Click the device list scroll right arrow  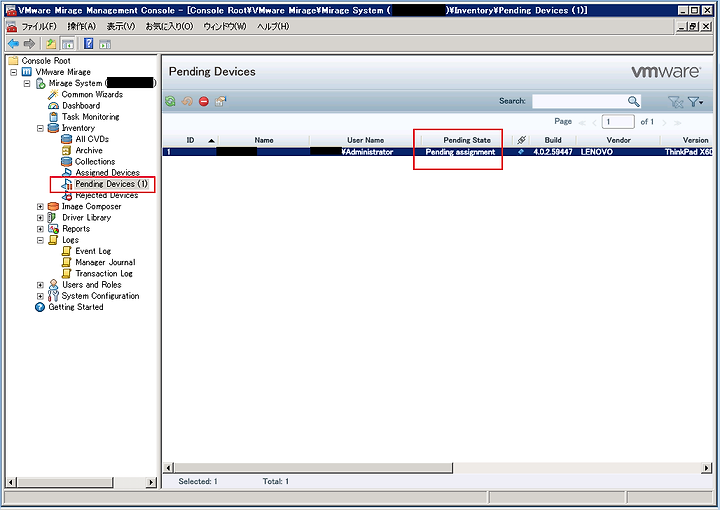[x=707, y=468]
